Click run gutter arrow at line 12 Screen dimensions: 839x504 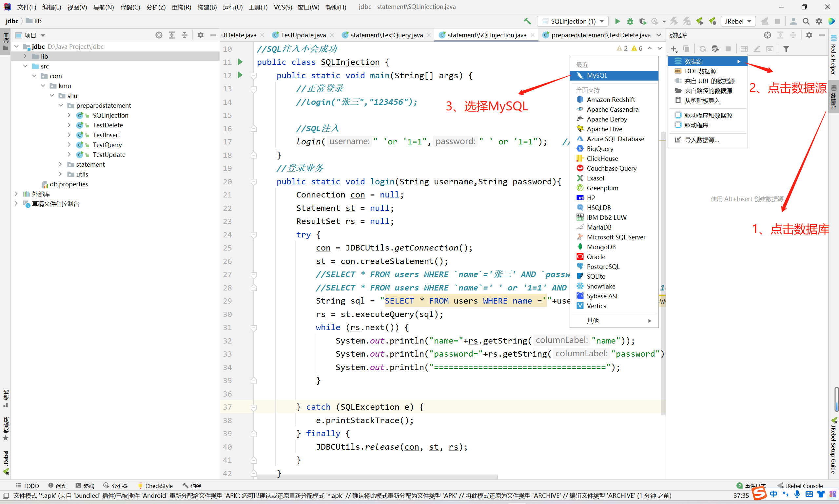coord(240,75)
